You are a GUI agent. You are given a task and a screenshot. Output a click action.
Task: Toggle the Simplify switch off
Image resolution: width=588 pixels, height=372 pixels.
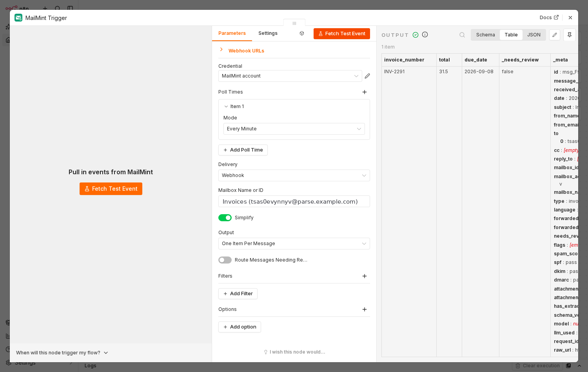coord(225,218)
